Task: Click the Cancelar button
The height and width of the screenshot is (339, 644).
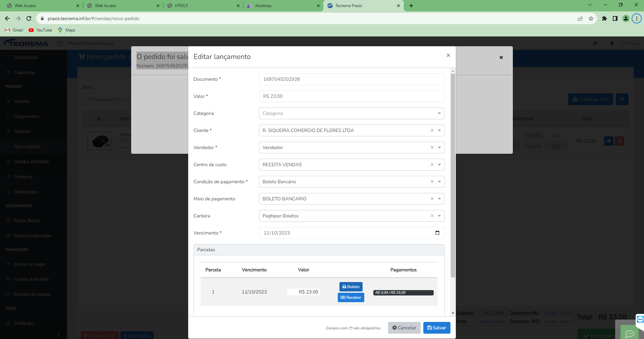Action: click(x=404, y=328)
